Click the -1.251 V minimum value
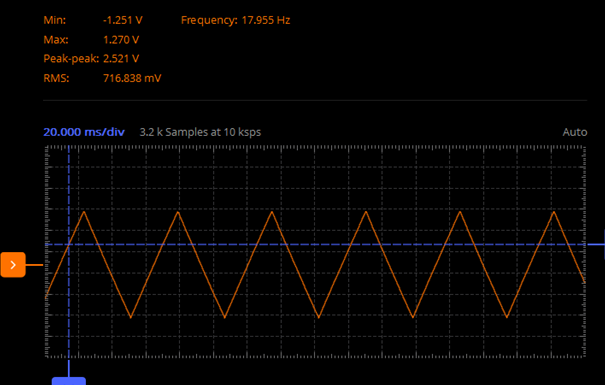605x385 pixels. pyautogui.click(x=123, y=20)
